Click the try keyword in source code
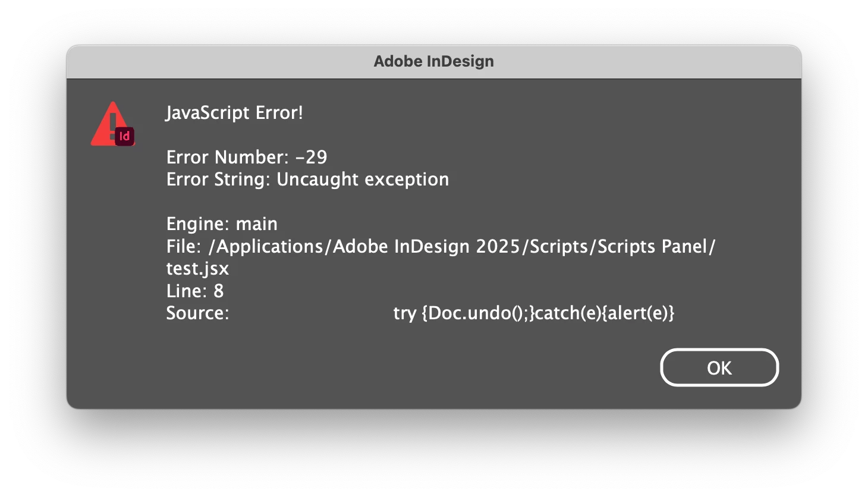This screenshot has height=497, width=868. (404, 314)
